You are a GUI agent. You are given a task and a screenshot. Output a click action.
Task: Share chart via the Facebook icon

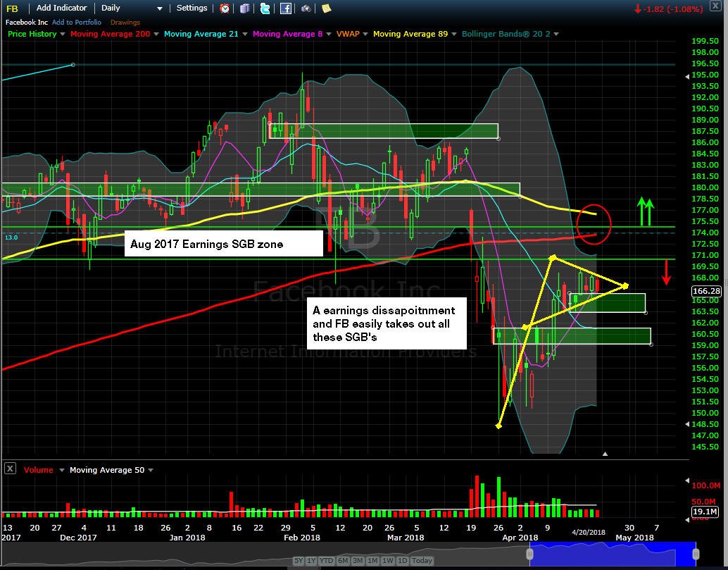click(286, 8)
